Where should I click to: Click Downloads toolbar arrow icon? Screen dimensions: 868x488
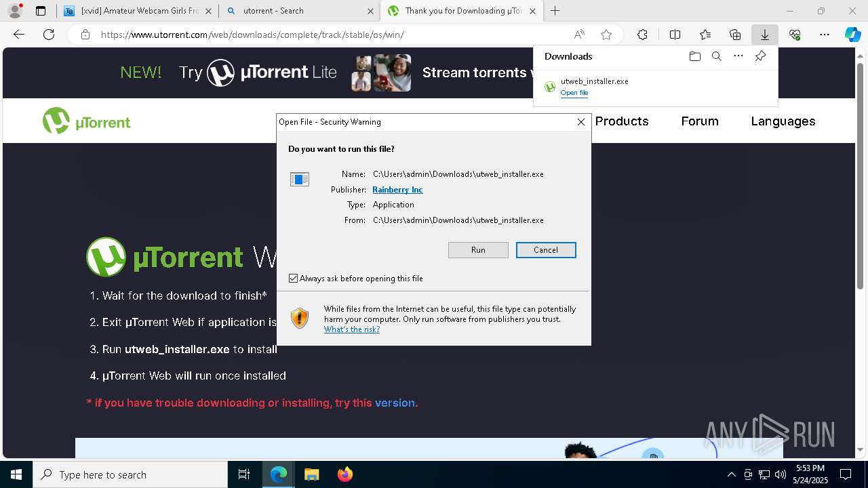pyautogui.click(x=765, y=35)
